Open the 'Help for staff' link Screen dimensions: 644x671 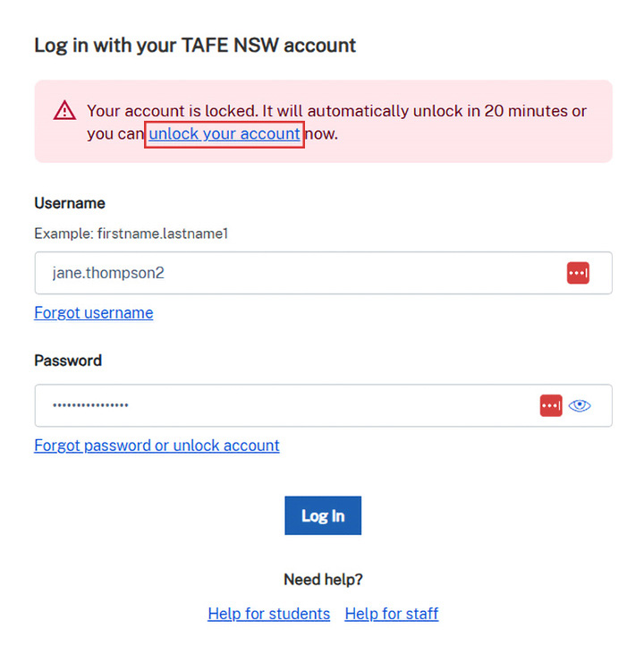[391, 614]
